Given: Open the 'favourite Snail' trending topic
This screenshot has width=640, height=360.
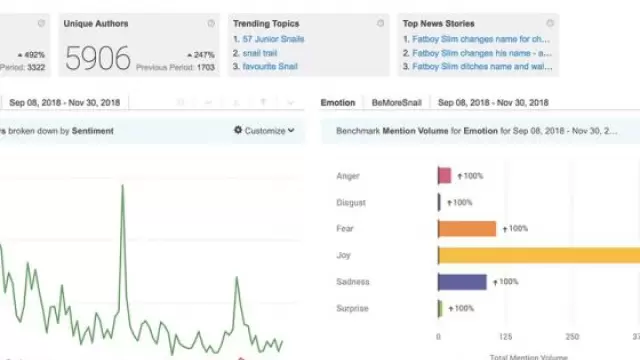Looking at the screenshot, I should (270, 66).
